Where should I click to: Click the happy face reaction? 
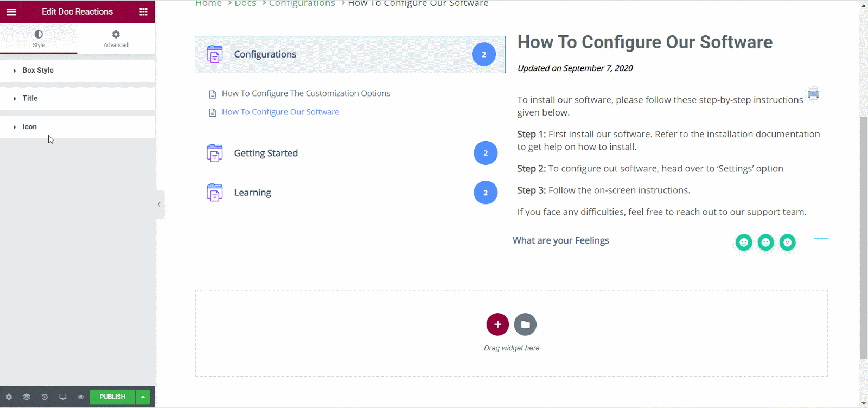[744, 243]
